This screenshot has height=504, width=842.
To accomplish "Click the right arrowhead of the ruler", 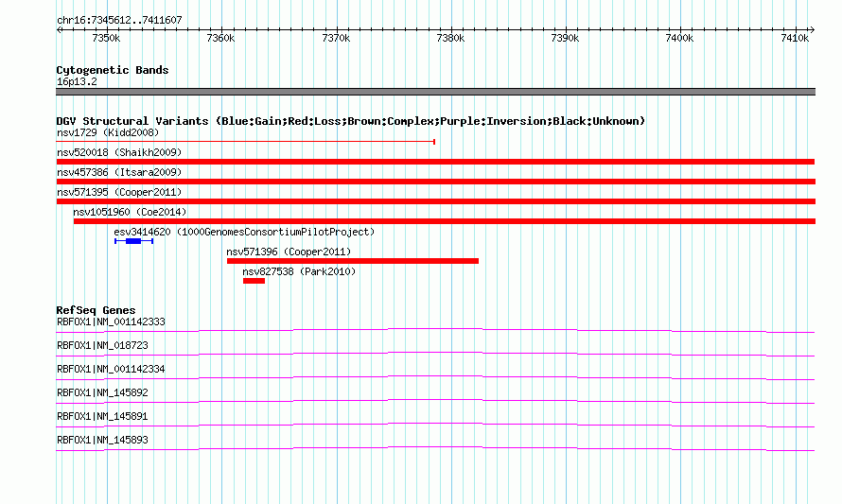I will [x=813, y=30].
